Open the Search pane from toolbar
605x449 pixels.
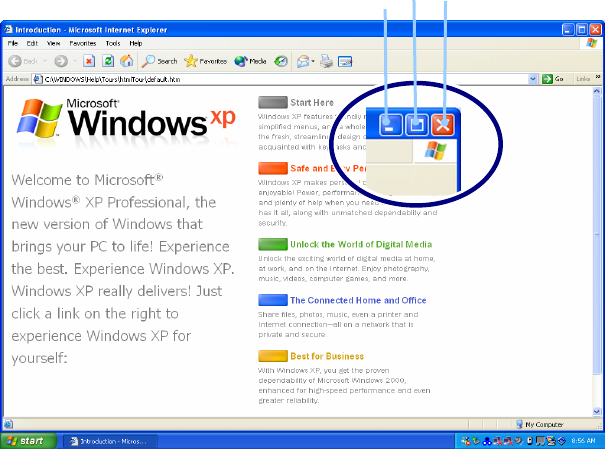point(159,61)
